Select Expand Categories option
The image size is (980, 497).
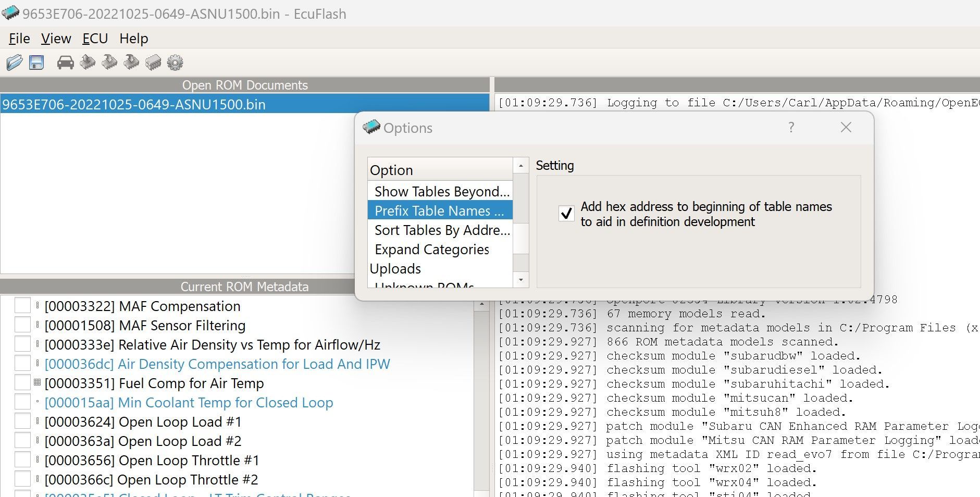click(431, 250)
